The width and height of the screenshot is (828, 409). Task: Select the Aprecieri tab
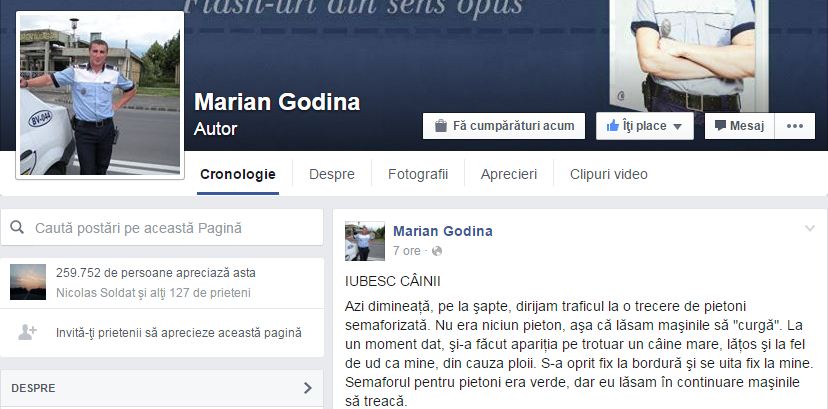coord(509,174)
